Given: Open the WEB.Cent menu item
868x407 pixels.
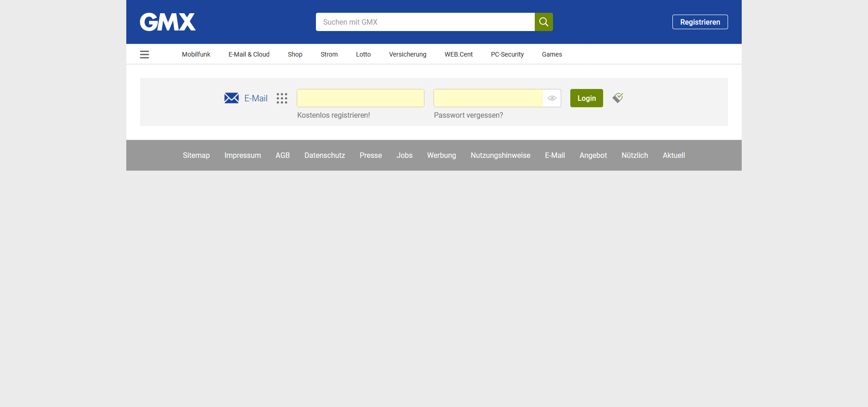Looking at the screenshot, I should click(459, 54).
